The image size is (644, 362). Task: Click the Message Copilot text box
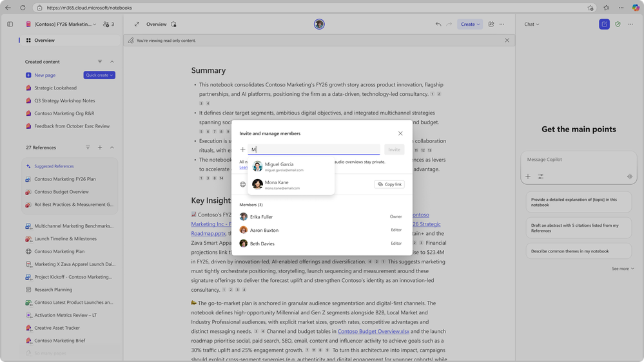[x=578, y=160]
